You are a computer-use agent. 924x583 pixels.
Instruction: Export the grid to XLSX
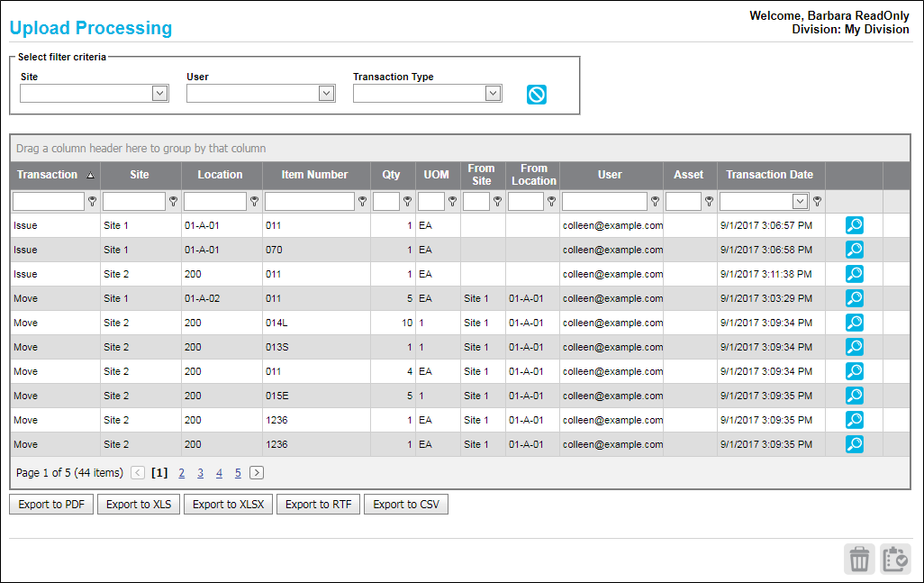(x=228, y=505)
